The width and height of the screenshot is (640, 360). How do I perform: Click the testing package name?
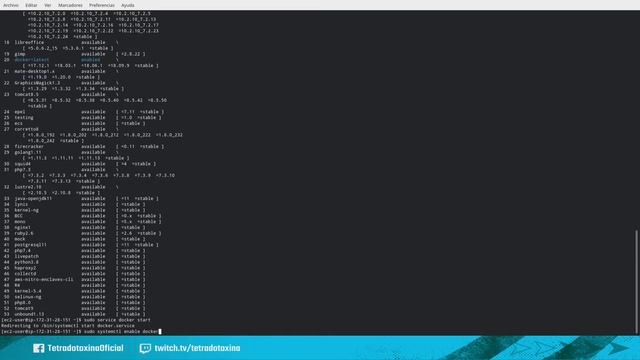[x=24, y=118]
